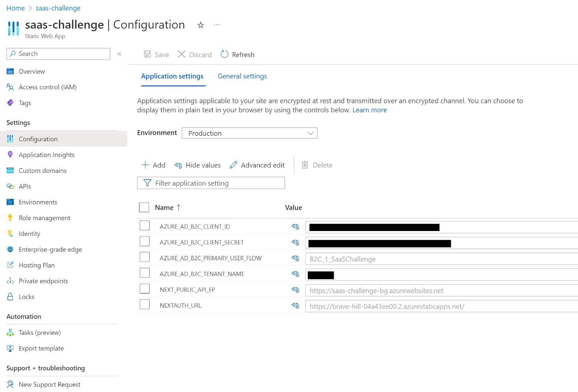Screen dimensions: 578x392
Task: Check the AZURE_AD_B2C_CLIENT_ID row checkbox
Action: coord(144,226)
